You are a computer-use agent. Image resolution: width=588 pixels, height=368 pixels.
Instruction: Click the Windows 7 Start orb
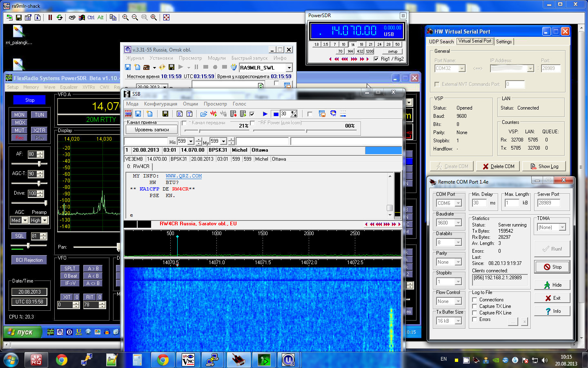coord(11,360)
